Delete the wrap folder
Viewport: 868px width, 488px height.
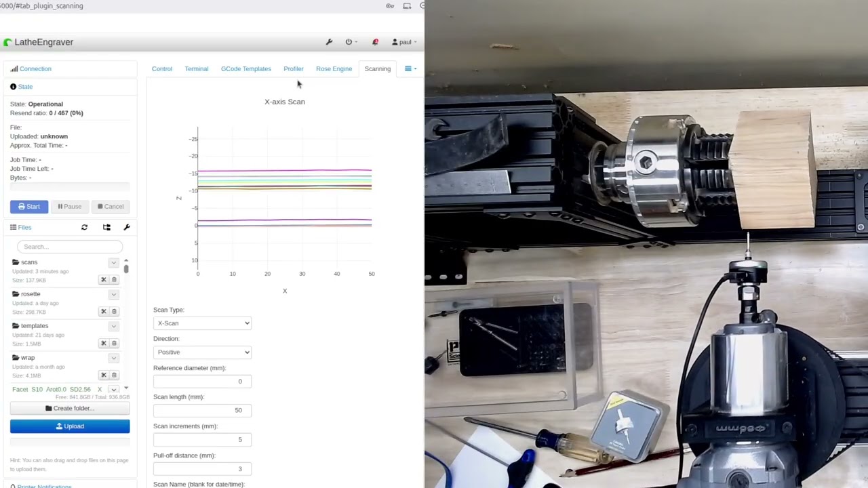click(x=114, y=375)
